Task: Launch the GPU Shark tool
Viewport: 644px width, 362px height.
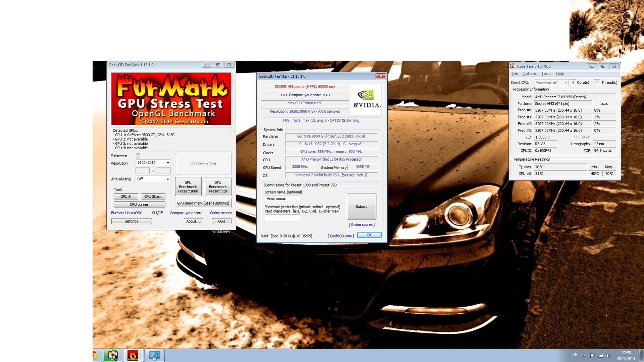Action: pyautogui.click(x=153, y=197)
